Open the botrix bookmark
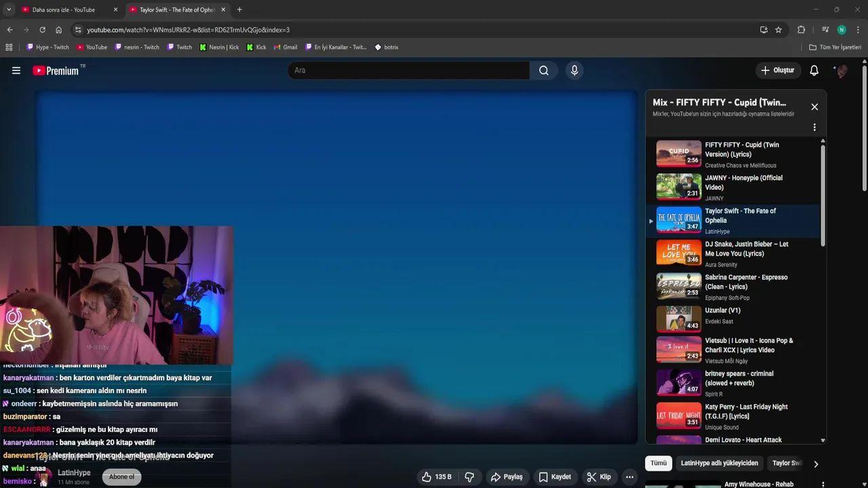This screenshot has width=868, height=488. [x=387, y=47]
